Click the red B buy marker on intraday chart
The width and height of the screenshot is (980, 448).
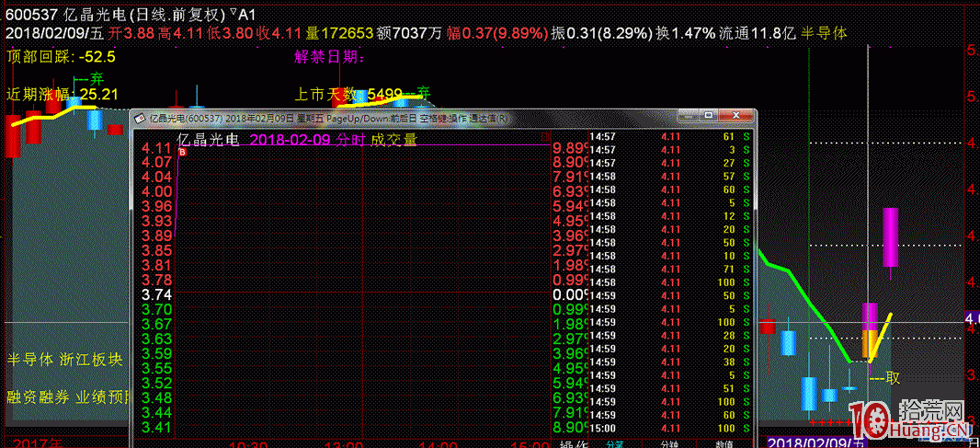point(183,152)
